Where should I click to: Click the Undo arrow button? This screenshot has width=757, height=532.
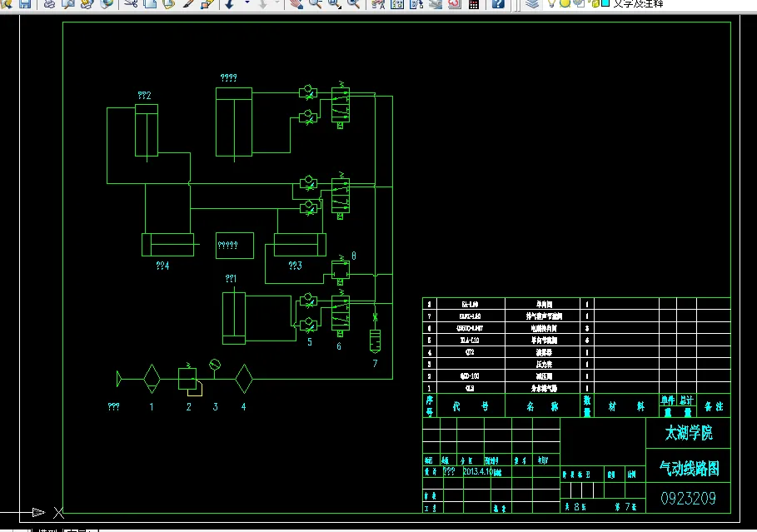pyautogui.click(x=230, y=4)
